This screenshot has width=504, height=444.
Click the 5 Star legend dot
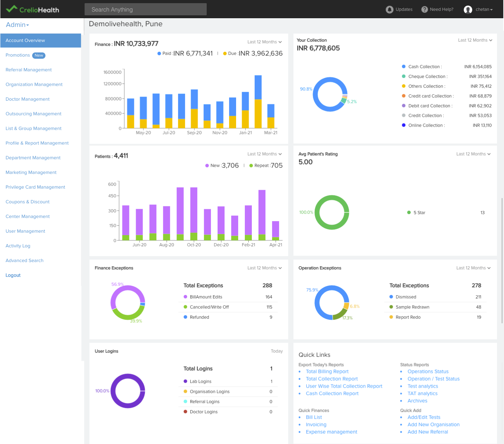[409, 212]
